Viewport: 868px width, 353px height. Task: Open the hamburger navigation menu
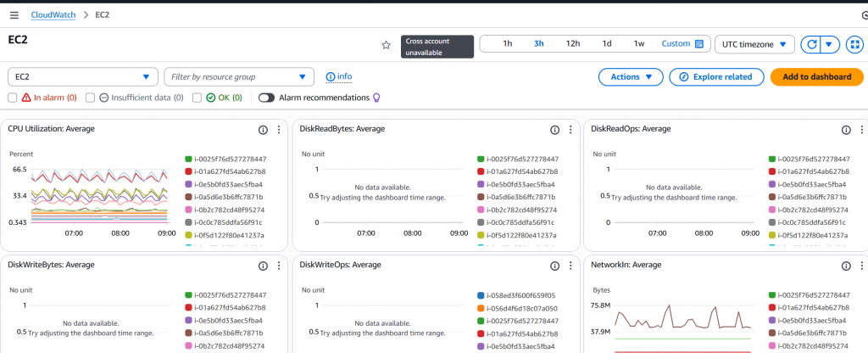(14, 15)
